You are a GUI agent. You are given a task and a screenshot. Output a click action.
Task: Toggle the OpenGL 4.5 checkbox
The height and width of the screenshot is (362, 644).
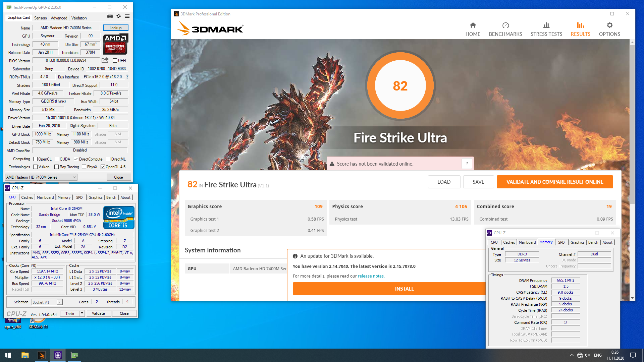click(x=103, y=167)
